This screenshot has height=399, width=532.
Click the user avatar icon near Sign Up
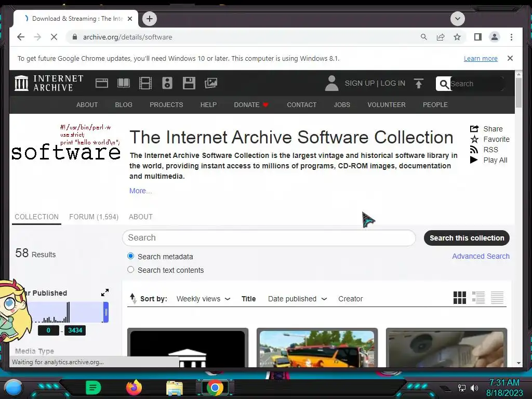[331, 83]
